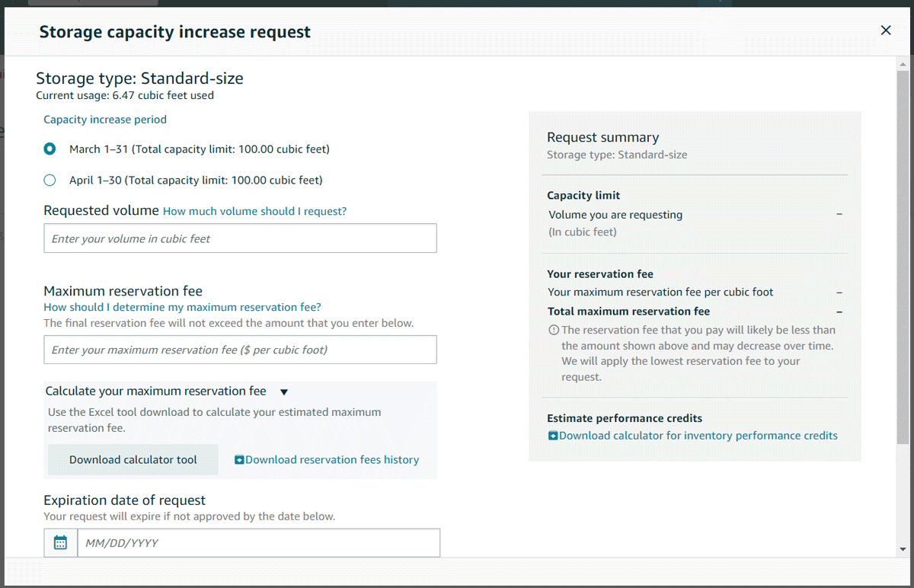This screenshot has width=914, height=588.
Task: Open the calendar date picker icon
Action: pos(60,542)
